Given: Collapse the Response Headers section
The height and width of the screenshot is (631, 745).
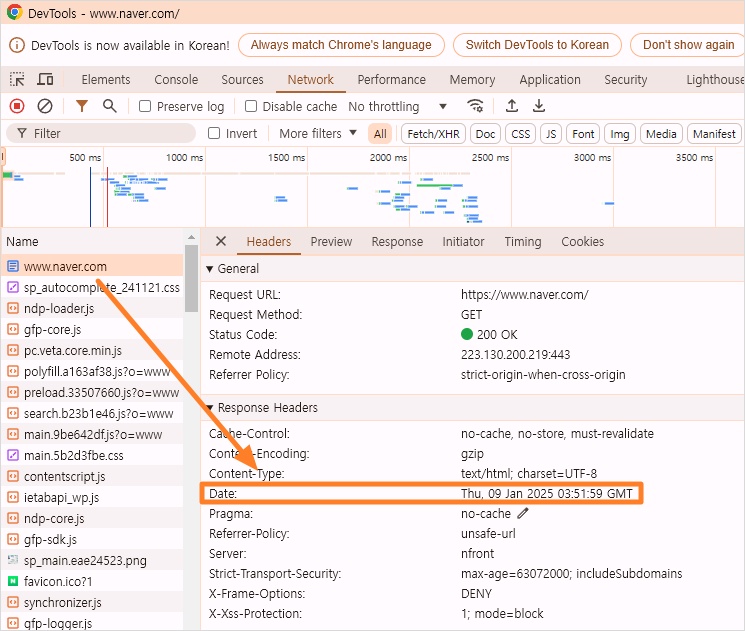Looking at the screenshot, I should click(x=210, y=408).
